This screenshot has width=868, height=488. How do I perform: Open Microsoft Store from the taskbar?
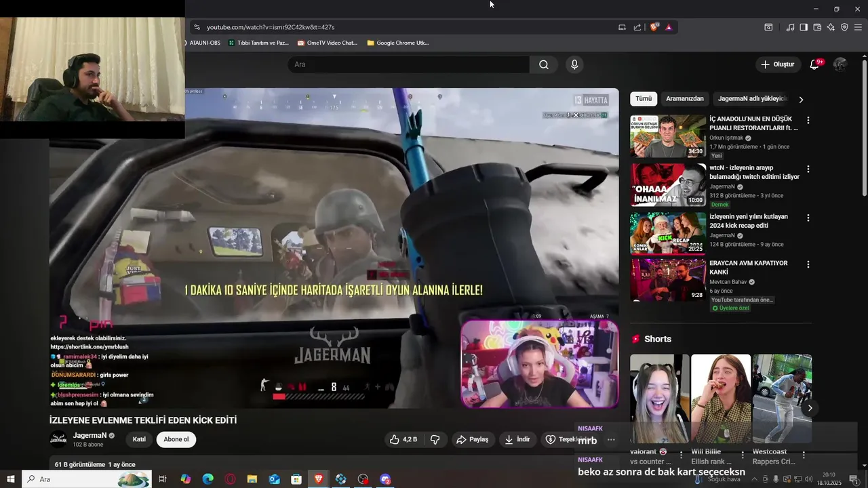tap(296, 479)
